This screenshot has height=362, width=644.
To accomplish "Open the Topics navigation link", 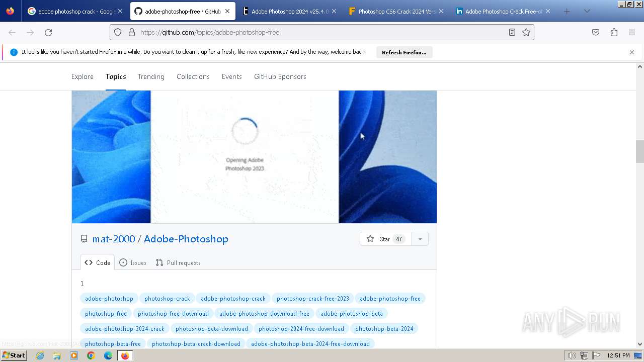I will pos(116,76).
